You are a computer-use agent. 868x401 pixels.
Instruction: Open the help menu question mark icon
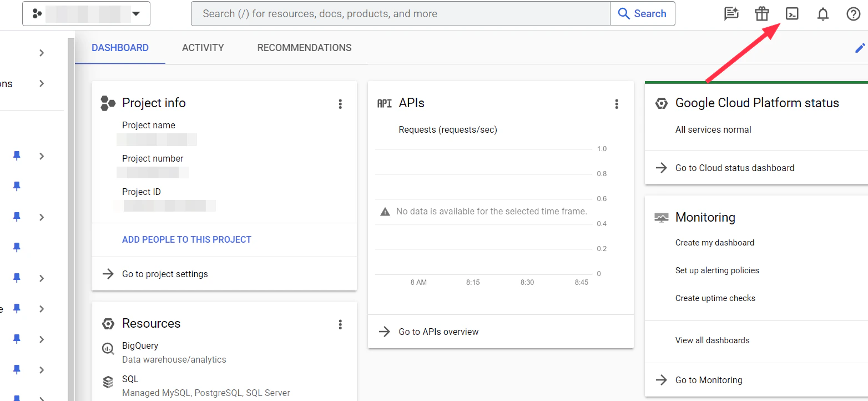(x=854, y=13)
